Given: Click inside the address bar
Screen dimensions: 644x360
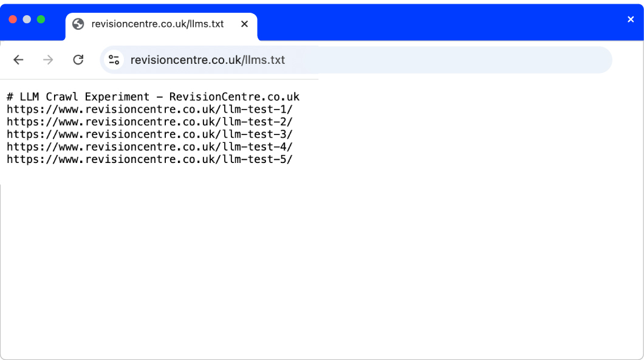Looking at the screenshot, I should click(x=304, y=60).
